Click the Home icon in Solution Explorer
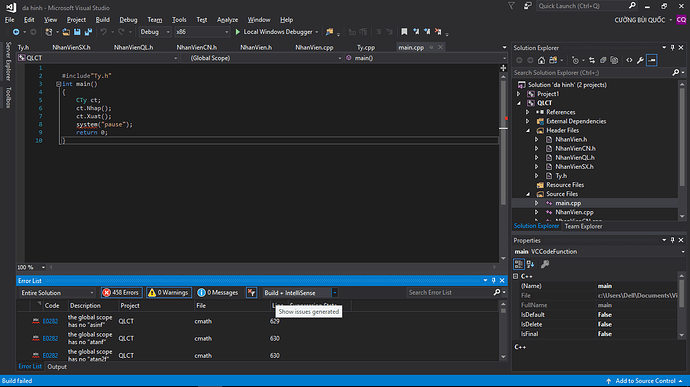The image size is (690, 387). coord(541,60)
